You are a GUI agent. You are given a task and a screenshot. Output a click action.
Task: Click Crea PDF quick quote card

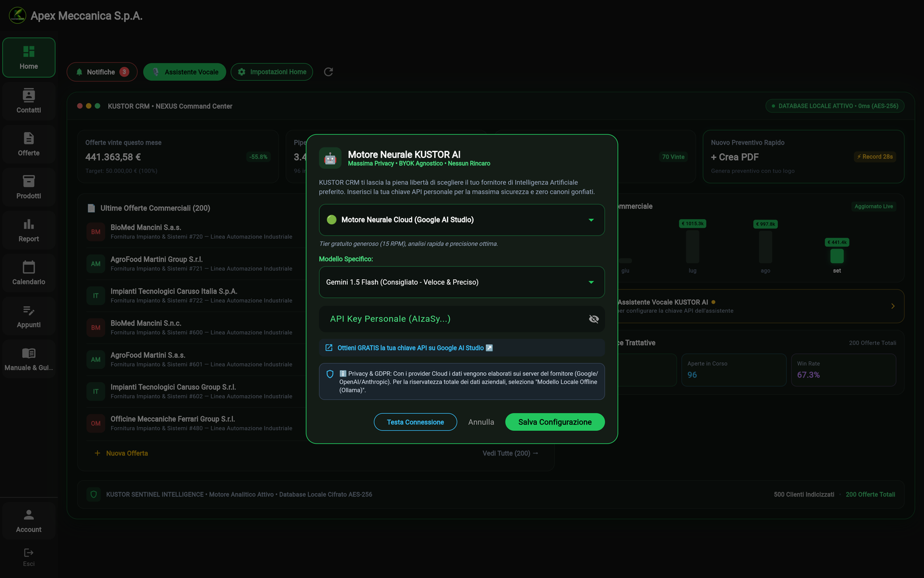coord(803,157)
